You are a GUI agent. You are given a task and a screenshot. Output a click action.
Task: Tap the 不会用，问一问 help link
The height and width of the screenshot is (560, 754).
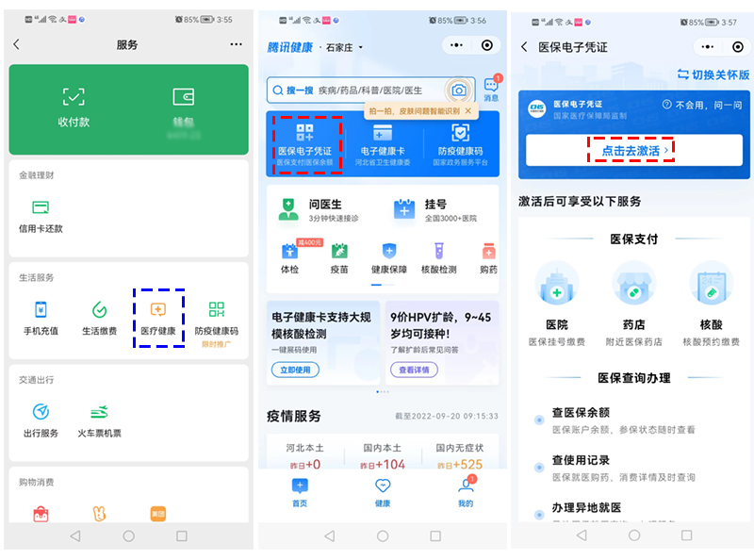pos(702,105)
